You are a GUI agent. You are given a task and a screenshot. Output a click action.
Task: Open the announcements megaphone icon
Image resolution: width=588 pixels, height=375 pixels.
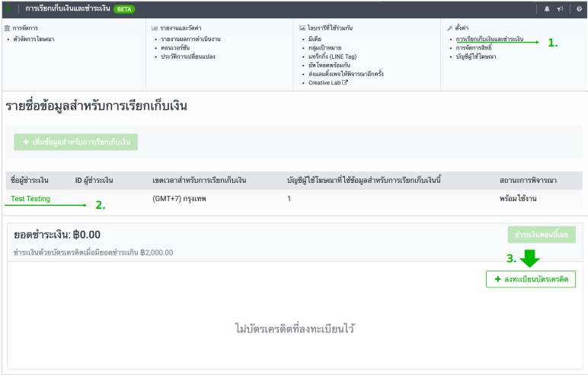point(562,8)
